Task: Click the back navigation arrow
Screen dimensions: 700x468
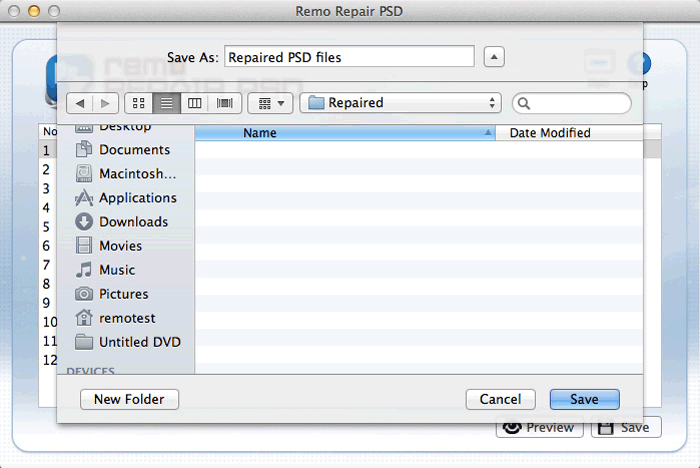Action: pos(80,104)
